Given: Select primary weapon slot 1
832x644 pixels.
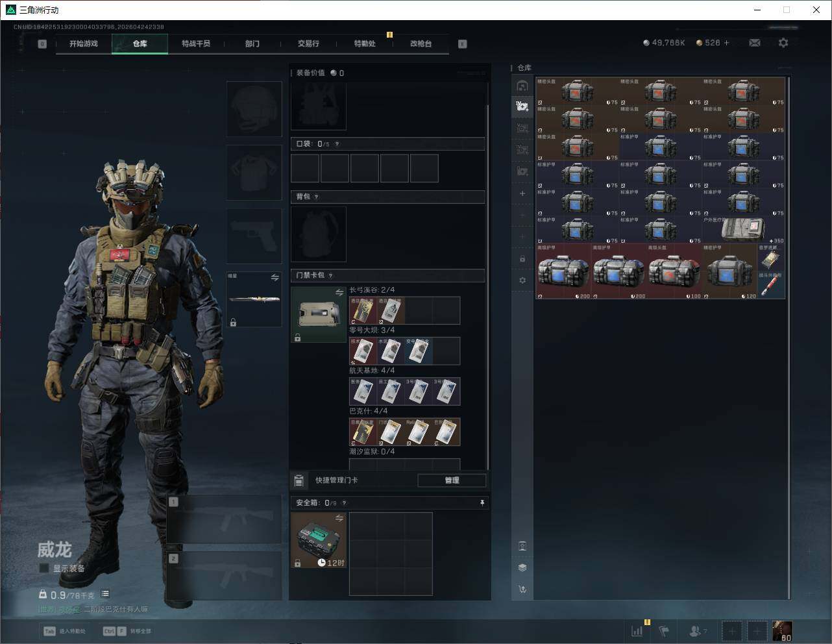Looking at the screenshot, I should [x=225, y=519].
